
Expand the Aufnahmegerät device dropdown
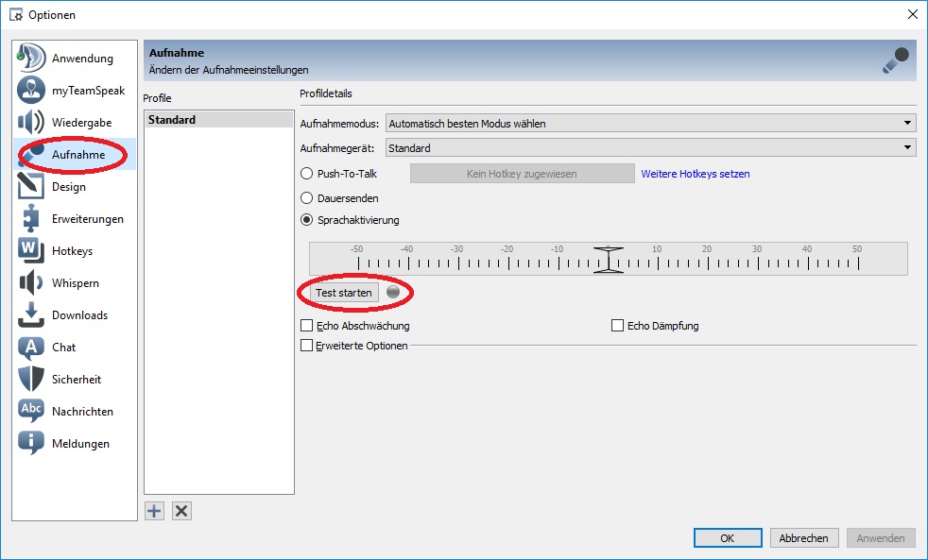pos(651,148)
